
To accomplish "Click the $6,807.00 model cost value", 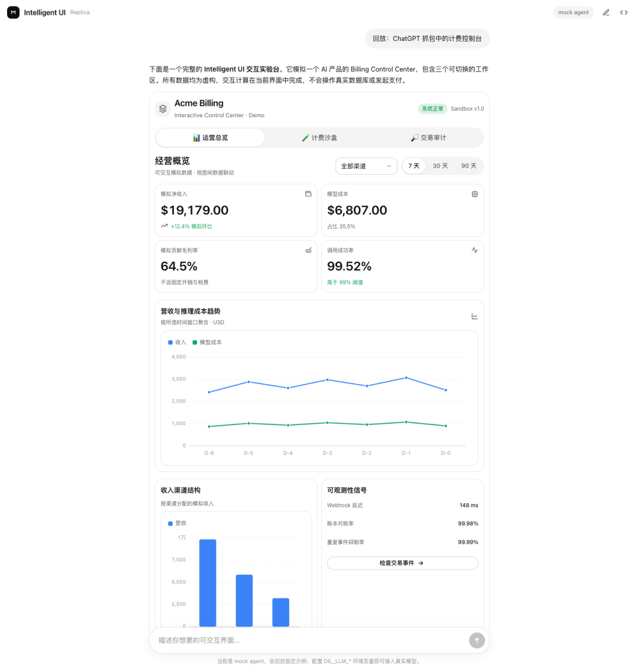I will click(x=357, y=210).
